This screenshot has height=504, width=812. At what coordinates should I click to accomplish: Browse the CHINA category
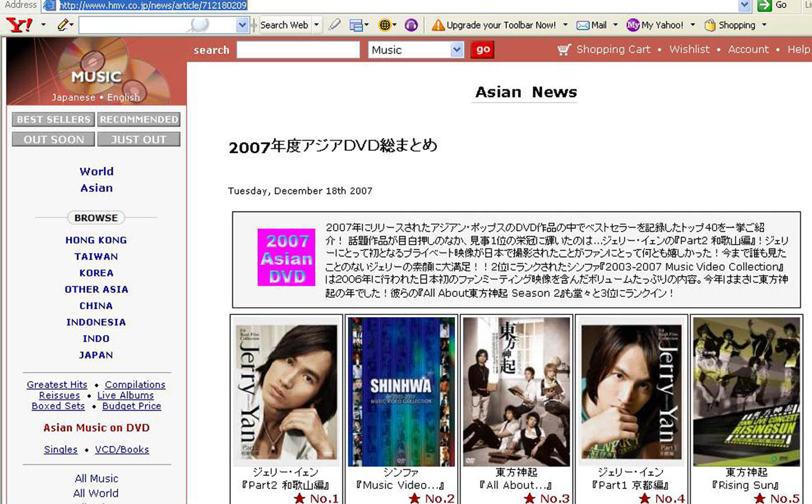tap(96, 306)
